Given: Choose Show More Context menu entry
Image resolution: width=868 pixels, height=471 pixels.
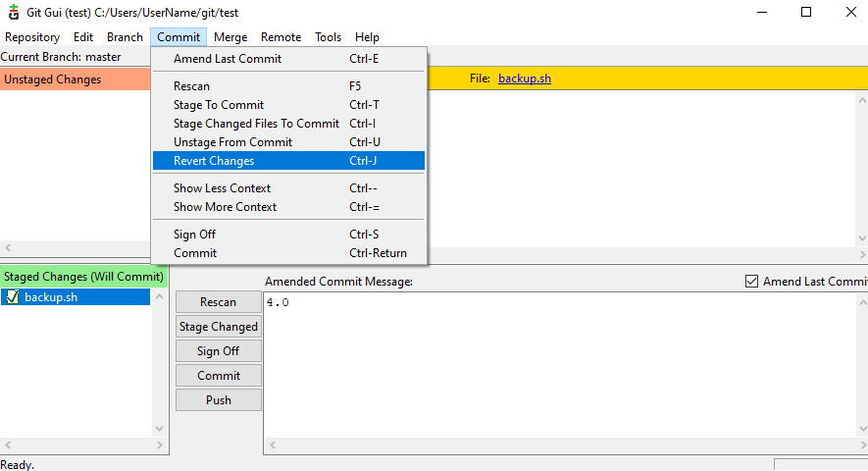Looking at the screenshot, I should 288,207.
